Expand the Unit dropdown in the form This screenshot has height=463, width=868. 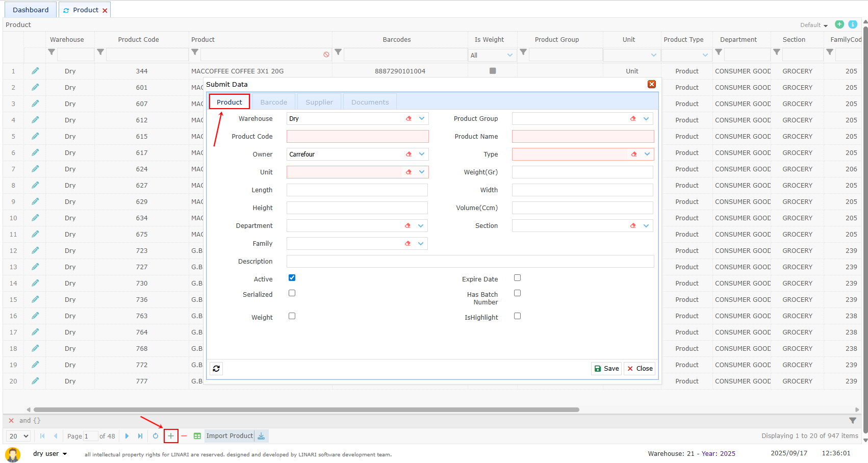pyautogui.click(x=422, y=172)
